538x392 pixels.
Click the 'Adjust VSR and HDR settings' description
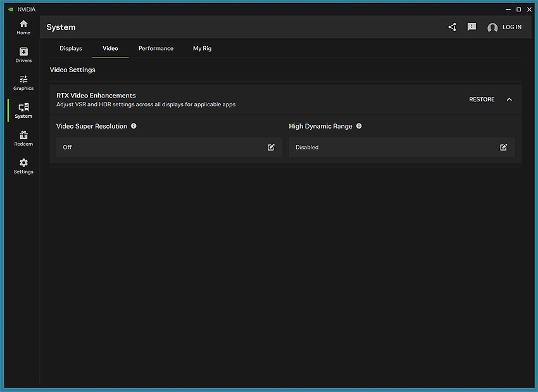[x=146, y=104]
